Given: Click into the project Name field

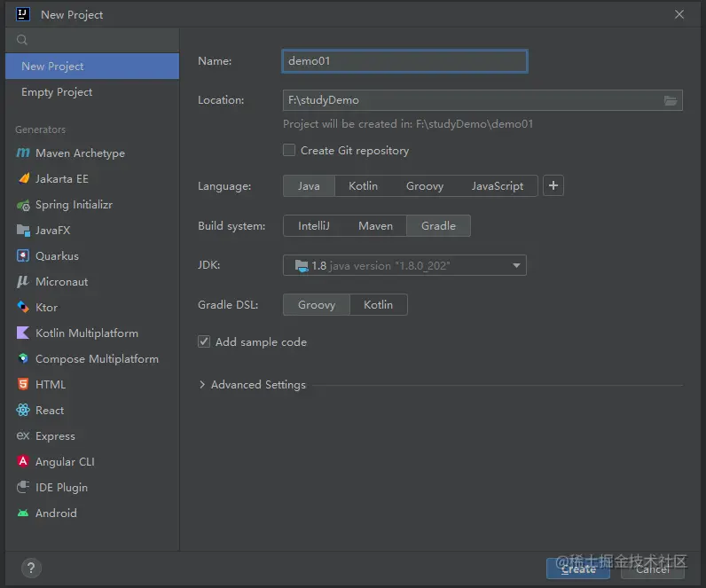Looking at the screenshot, I should [x=404, y=61].
